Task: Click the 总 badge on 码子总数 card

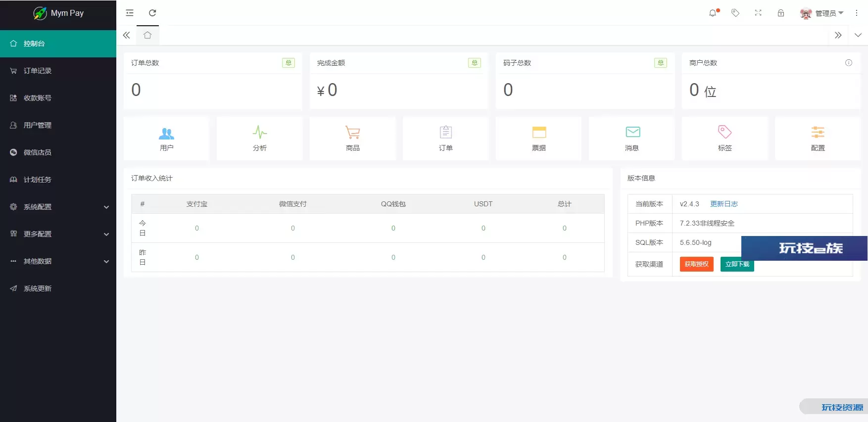Action: tap(661, 63)
